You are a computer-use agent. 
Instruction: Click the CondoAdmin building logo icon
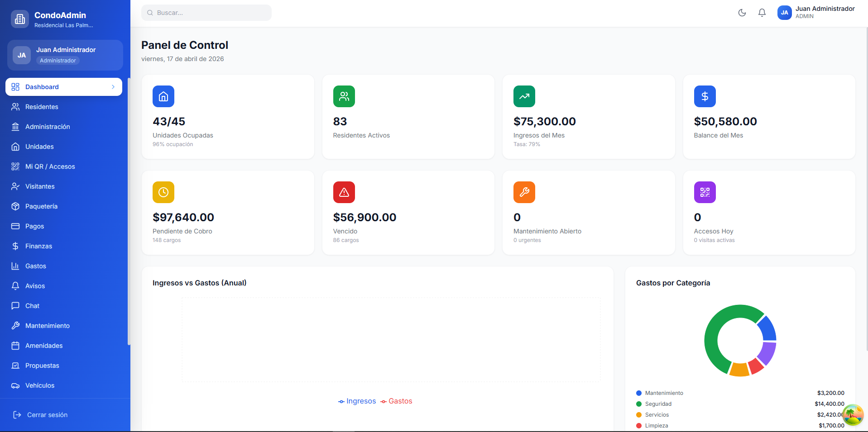(20, 19)
